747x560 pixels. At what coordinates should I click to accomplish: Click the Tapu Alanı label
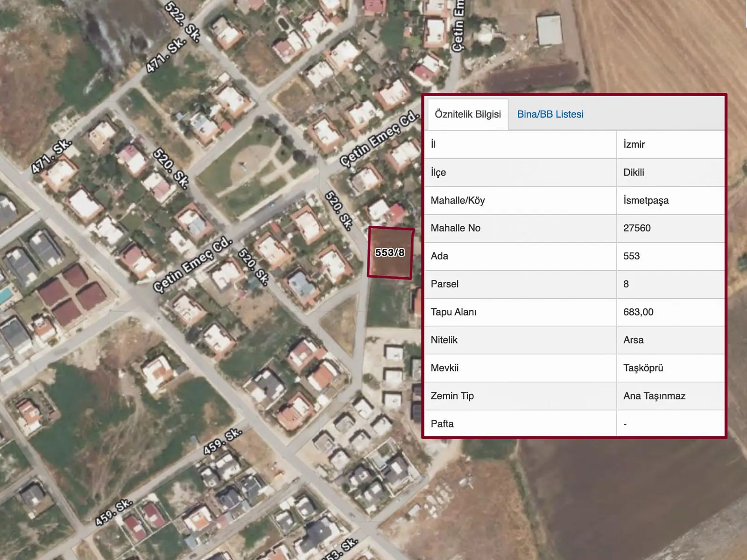453,312
